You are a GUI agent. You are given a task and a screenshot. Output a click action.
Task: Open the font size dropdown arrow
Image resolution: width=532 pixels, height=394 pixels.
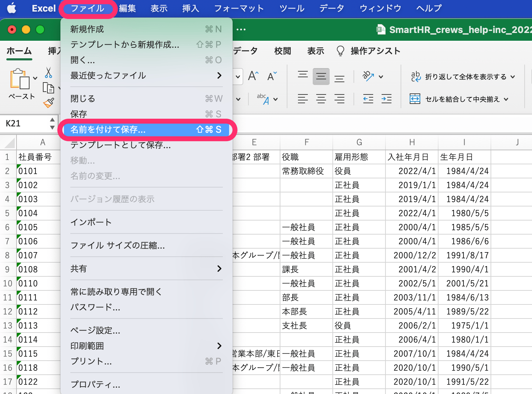point(238,77)
